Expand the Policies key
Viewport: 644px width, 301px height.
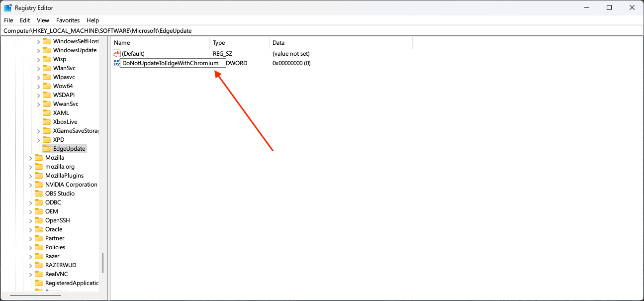pos(31,247)
